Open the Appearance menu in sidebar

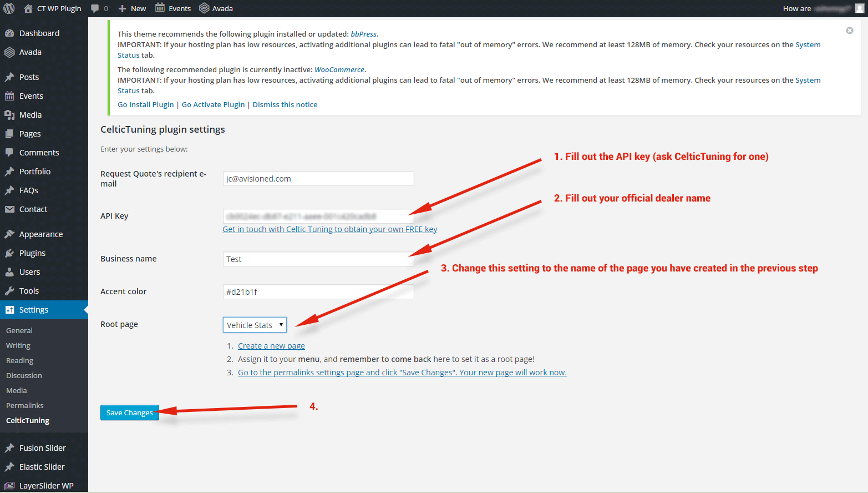40,234
